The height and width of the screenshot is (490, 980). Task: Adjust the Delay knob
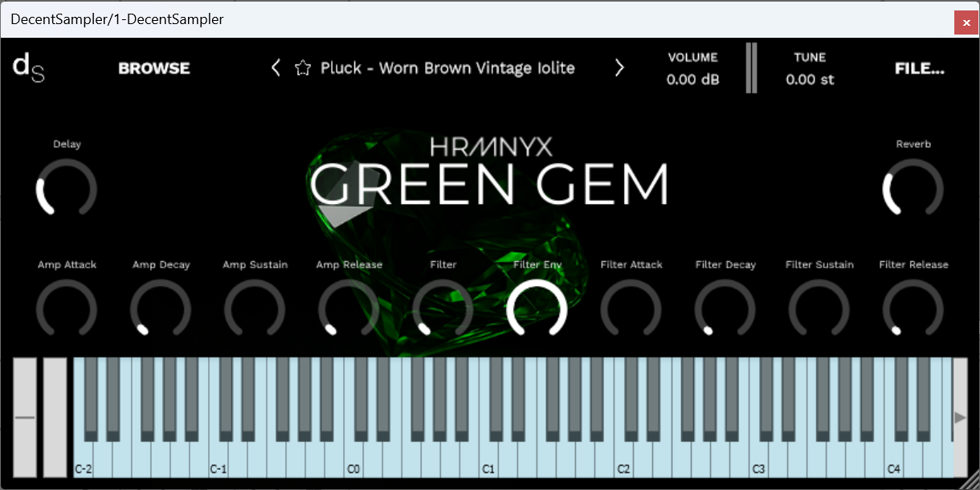[67, 188]
